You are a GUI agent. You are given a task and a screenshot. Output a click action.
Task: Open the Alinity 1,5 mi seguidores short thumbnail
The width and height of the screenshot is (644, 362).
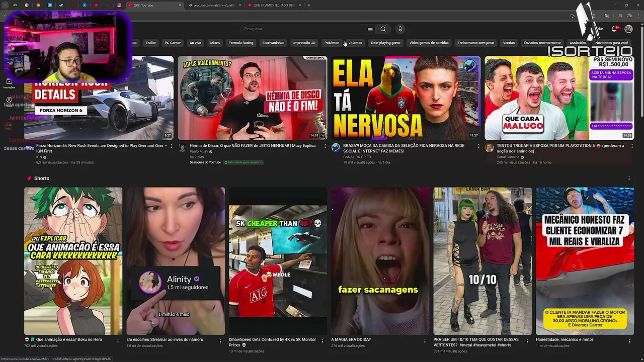tap(176, 261)
